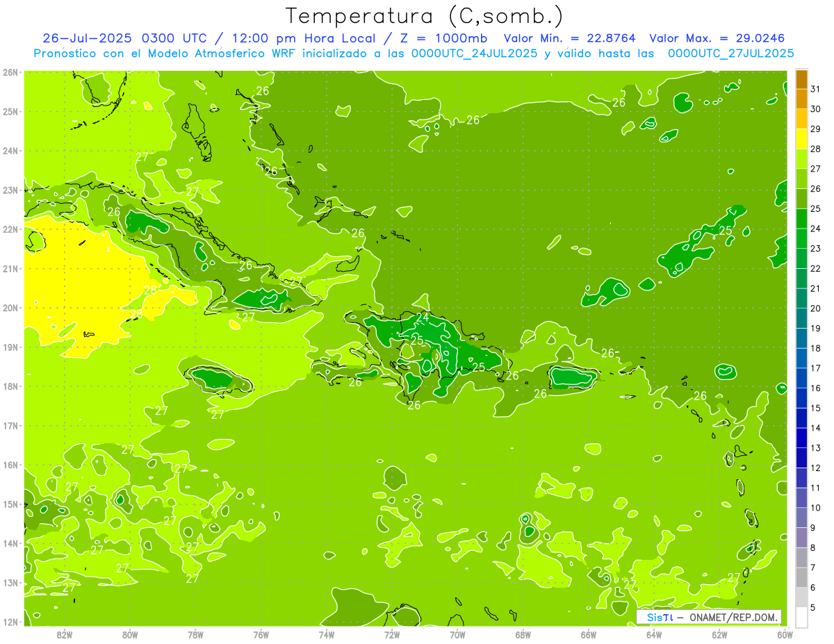Click the '24' contour label over Hispaniola

pos(423,317)
